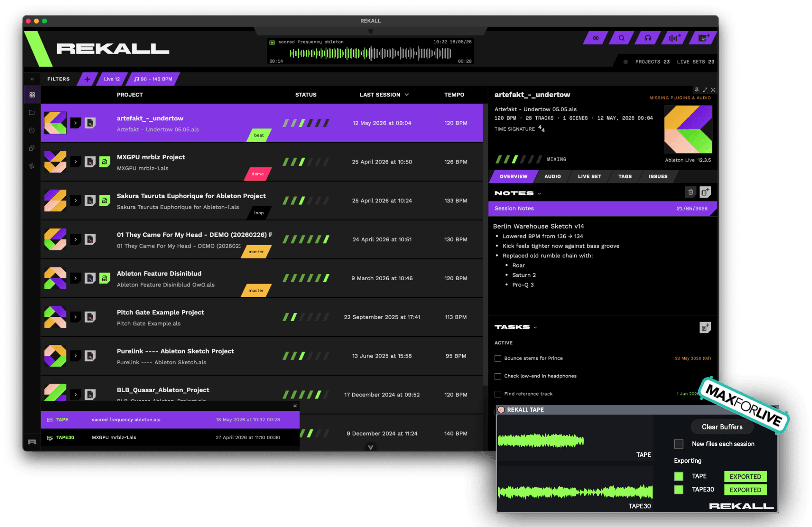Open Live set file icon for Pitch Gate Example
The image size is (812, 527).
[90, 317]
